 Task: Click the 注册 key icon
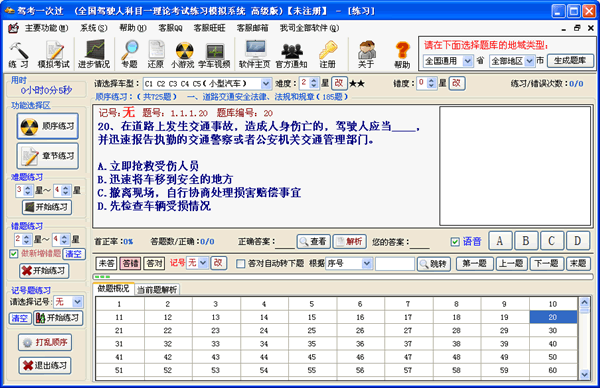[328, 54]
